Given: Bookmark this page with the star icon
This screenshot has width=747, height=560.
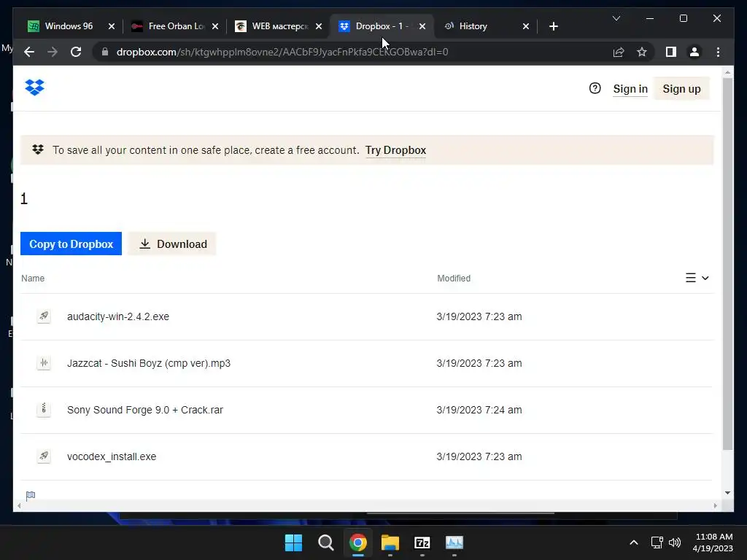Looking at the screenshot, I should [642, 52].
